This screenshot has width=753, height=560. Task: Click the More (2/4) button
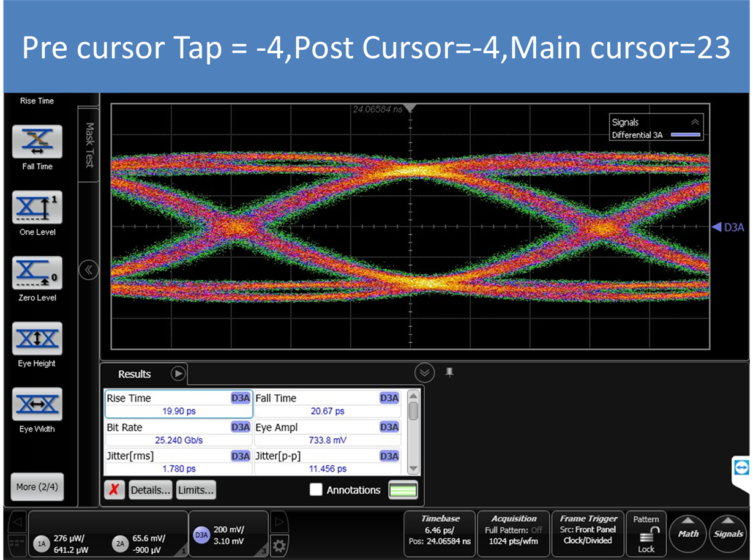click(x=37, y=487)
